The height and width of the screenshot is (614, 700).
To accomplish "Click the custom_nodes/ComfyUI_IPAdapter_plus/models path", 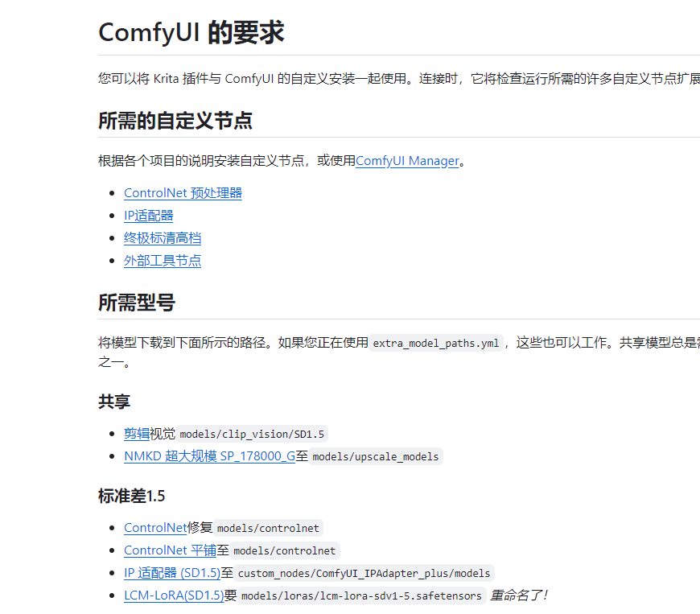I will (x=364, y=574).
